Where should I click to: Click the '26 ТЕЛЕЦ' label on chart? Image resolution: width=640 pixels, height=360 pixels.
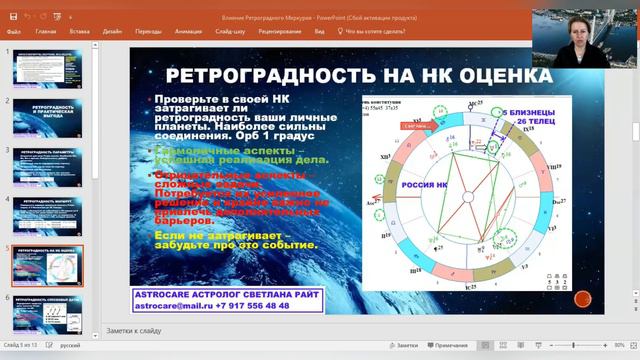536,121
